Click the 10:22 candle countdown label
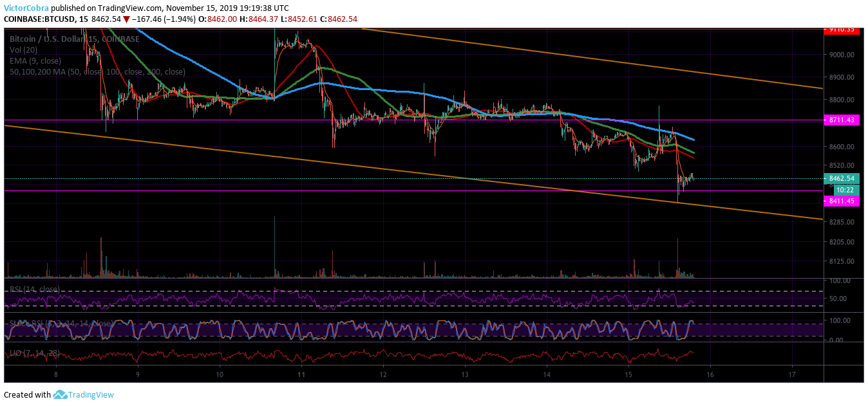868x406 pixels. coord(846,190)
